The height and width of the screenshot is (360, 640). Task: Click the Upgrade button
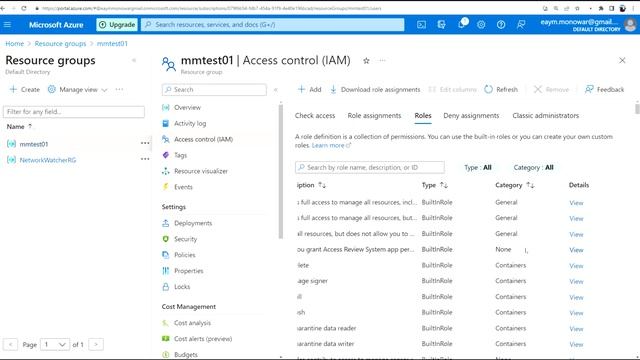(117, 24)
